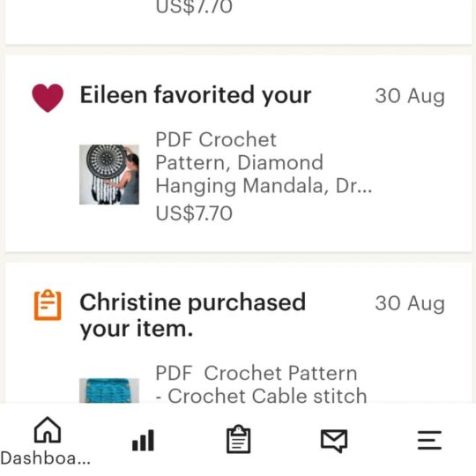This screenshot has width=476, height=476.
Task: Open the Crochet Cable stitch listing title
Action: (x=261, y=384)
